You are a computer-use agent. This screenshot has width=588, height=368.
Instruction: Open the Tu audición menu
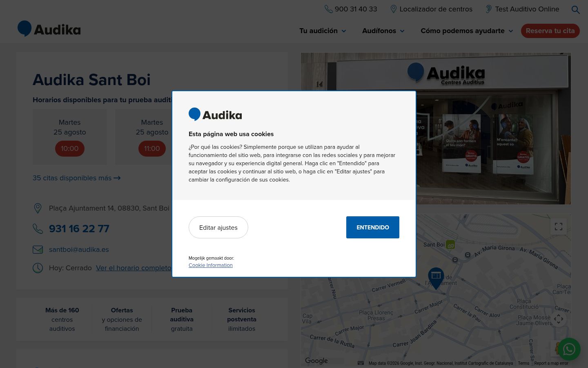[318, 31]
